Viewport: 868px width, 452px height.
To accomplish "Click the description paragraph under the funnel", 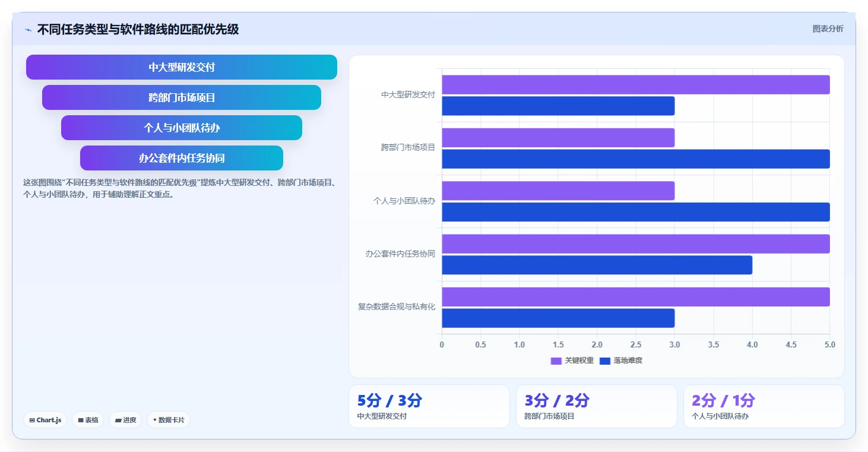I will 179,188.
